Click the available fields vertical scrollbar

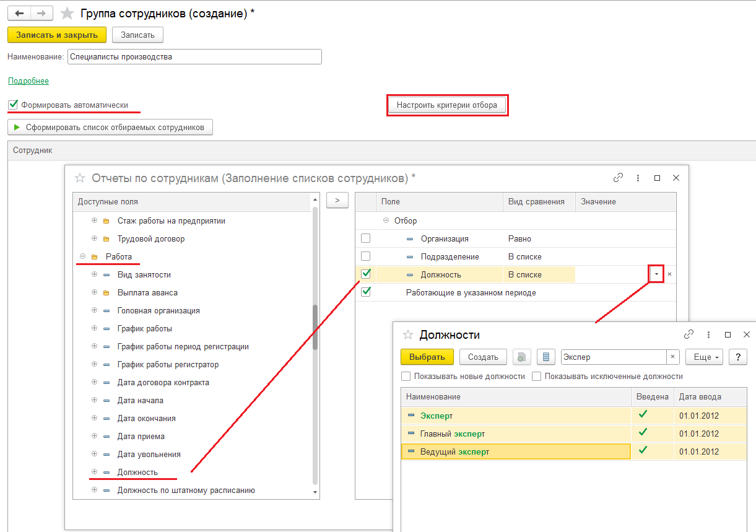pos(315,328)
